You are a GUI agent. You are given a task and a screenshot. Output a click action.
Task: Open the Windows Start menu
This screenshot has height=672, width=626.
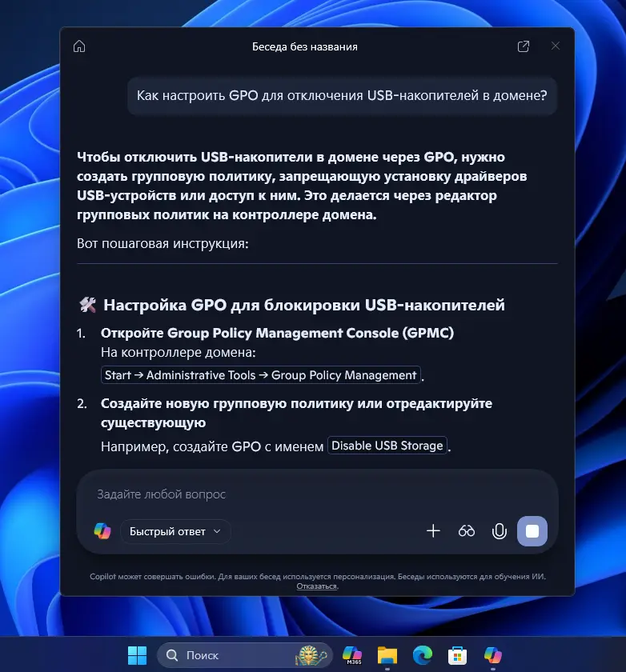pyautogui.click(x=137, y=656)
